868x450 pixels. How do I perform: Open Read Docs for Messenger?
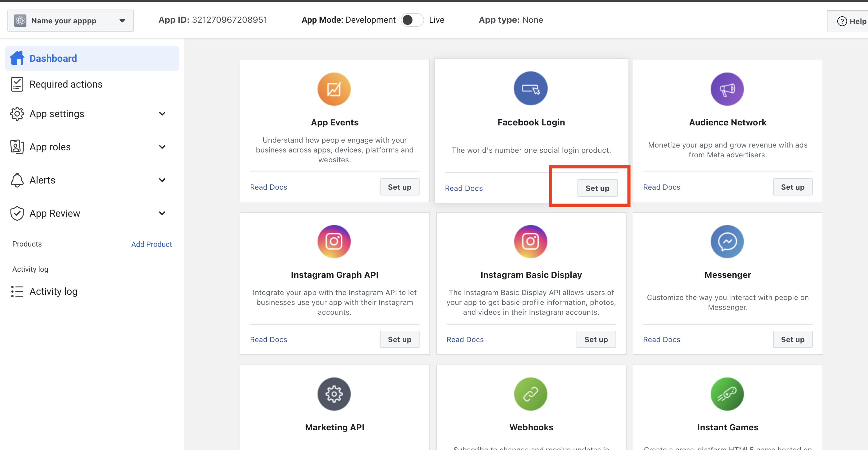[662, 339]
